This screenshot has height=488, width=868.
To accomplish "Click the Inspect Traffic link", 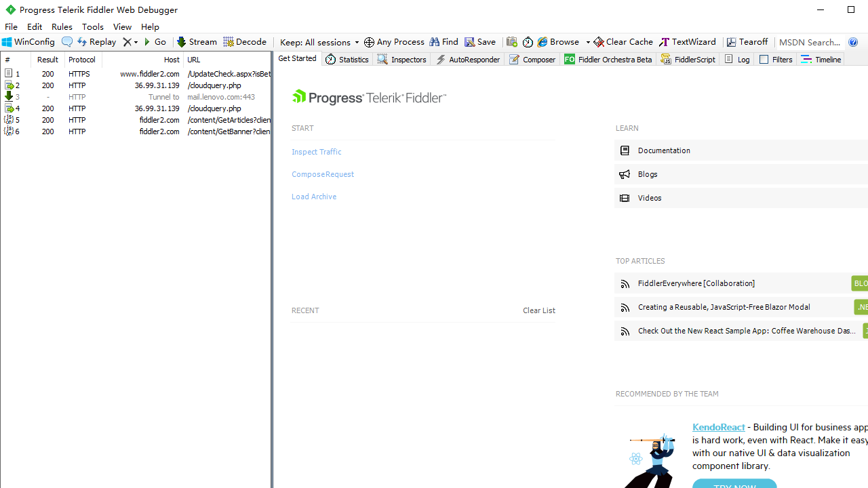I will 316,152.
